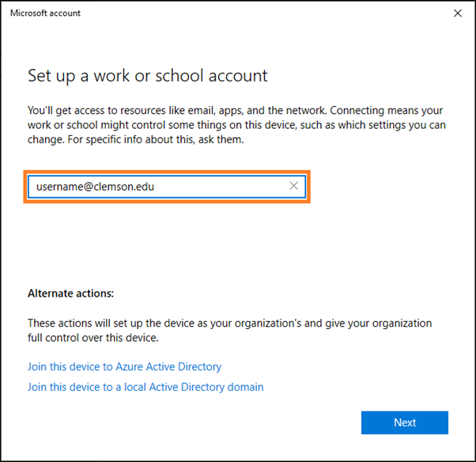This screenshot has height=462, width=476.
Task: Clear the email field with the X icon
Action: coord(293,186)
